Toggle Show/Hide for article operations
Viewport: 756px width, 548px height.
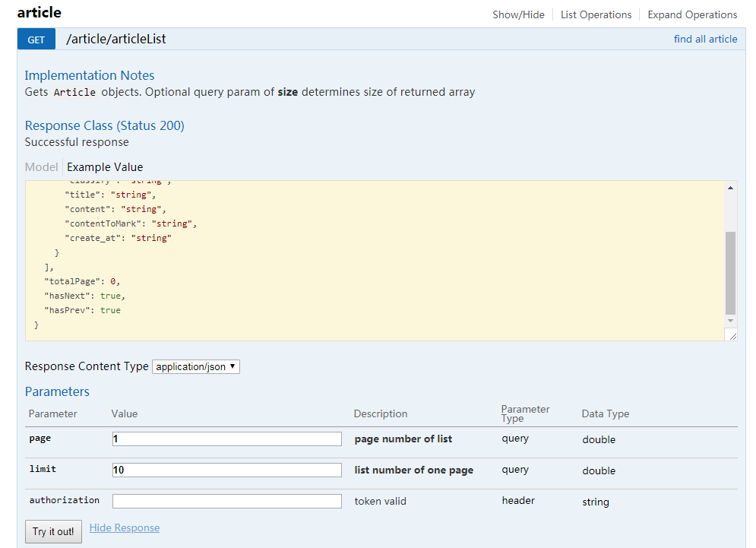(x=518, y=15)
